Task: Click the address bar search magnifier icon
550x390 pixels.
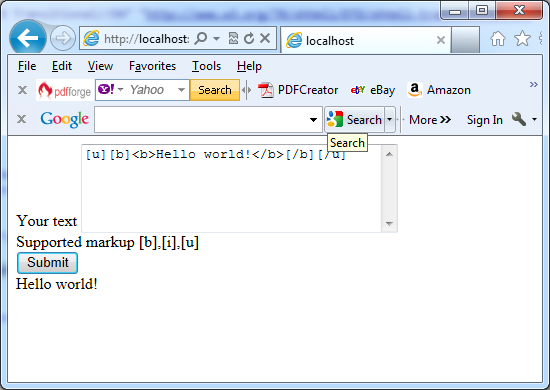Action: point(201,38)
